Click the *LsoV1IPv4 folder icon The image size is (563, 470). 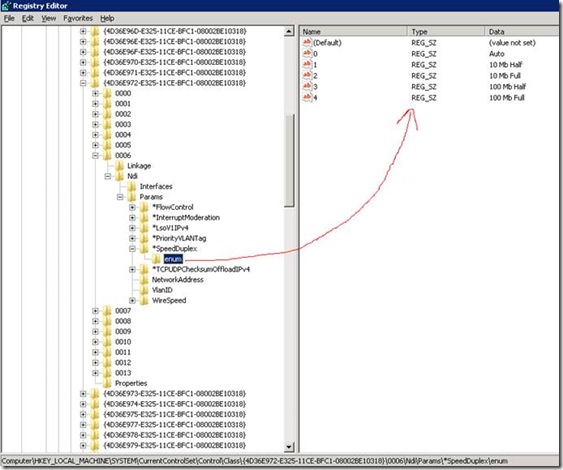144,228
